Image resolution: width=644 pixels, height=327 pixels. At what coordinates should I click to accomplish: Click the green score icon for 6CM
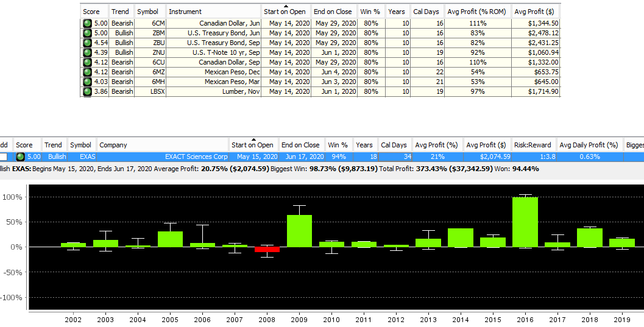87,23
